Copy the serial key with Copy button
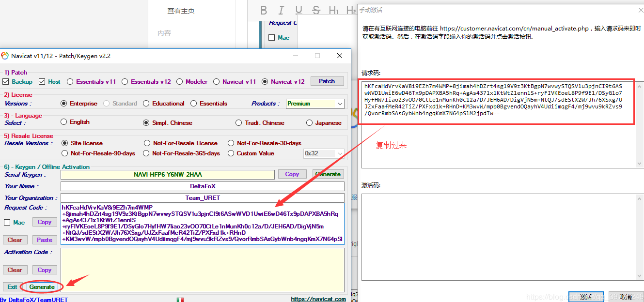The height and width of the screenshot is (302, 644). coord(292,174)
